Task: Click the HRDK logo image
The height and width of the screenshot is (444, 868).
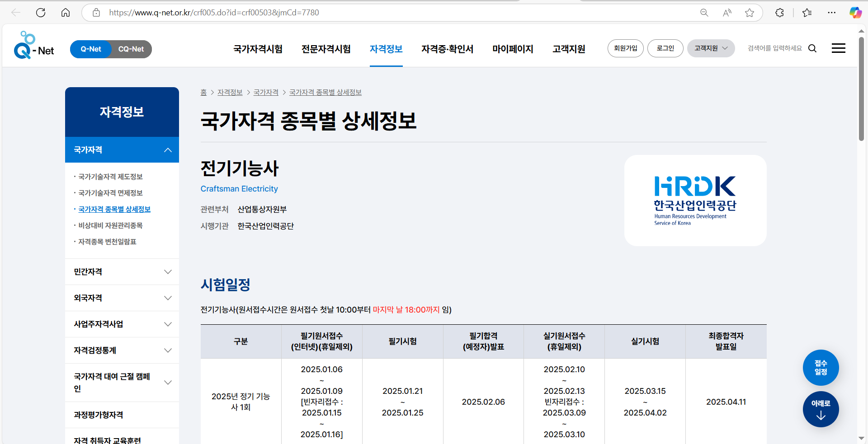Action: (x=695, y=201)
